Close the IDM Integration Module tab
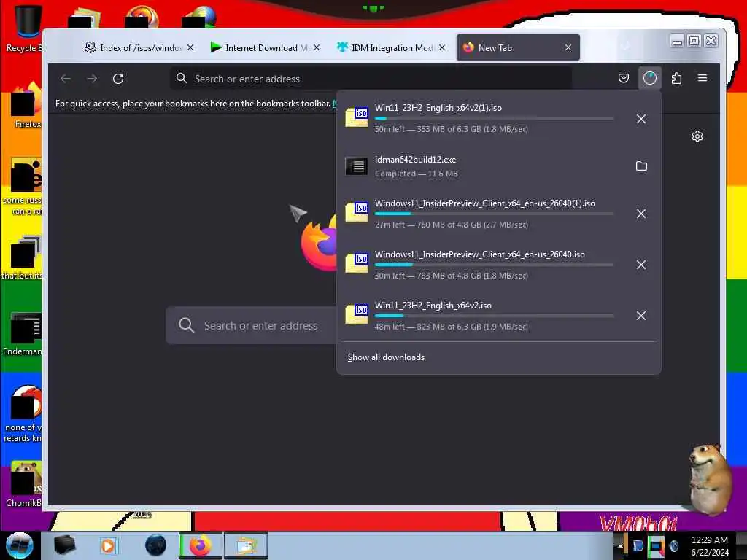The width and height of the screenshot is (747, 560). tap(442, 47)
